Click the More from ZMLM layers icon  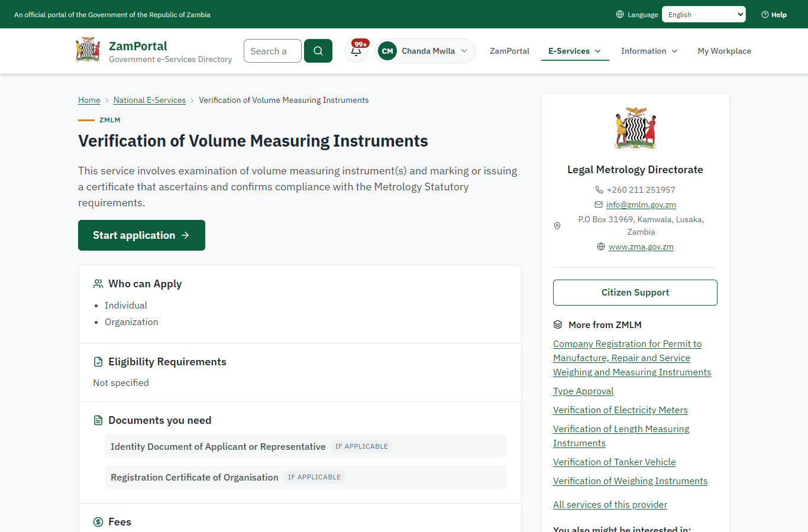tap(558, 325)
